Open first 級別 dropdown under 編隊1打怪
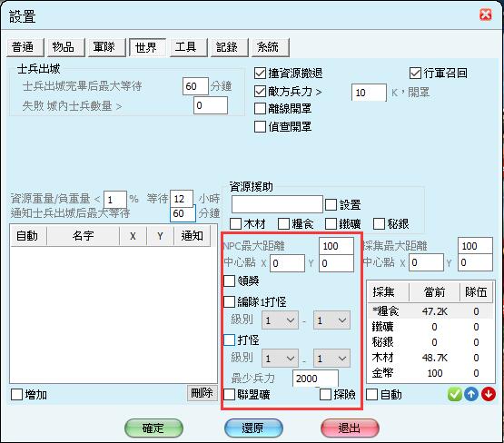The height and width of the screenshot is (443, 504). click(x=280, y=320)
